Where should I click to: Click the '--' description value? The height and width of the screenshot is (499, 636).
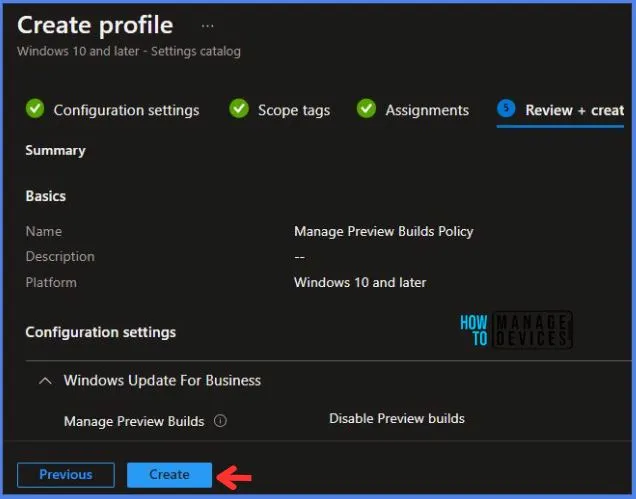[299, 257]
